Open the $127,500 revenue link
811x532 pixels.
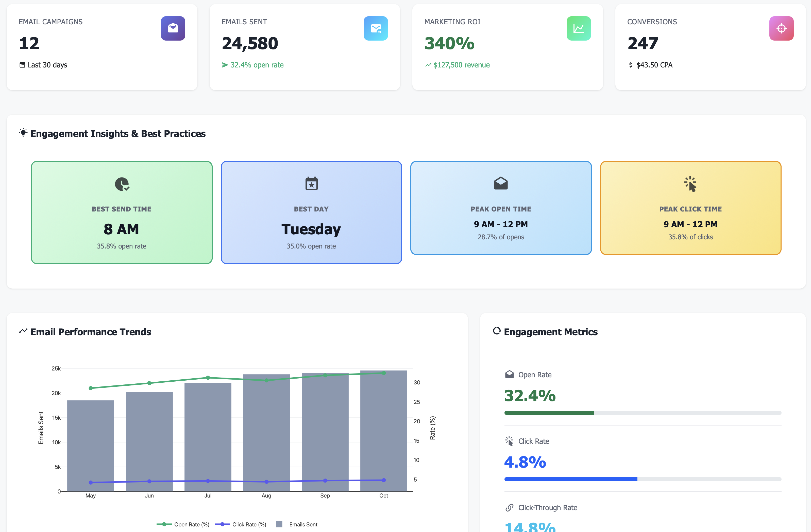pyautogui.click(x=457, y=65)
